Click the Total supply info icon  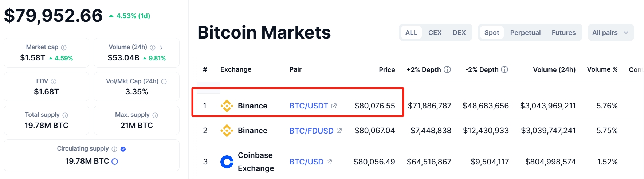tap(65, 115)
